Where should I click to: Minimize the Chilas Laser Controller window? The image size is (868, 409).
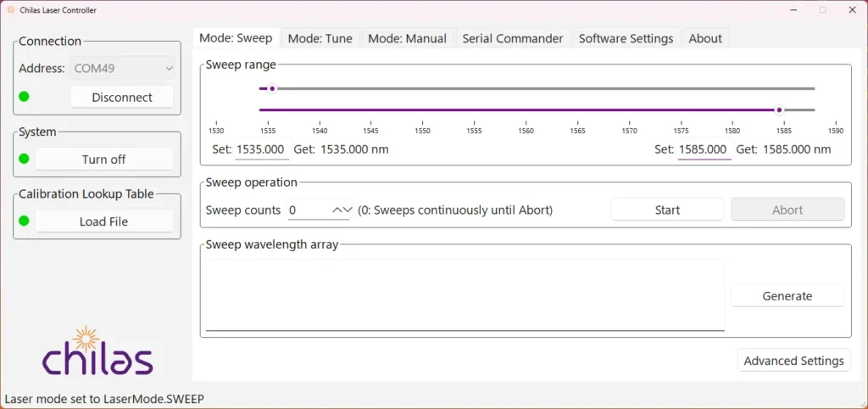click(793, 10)
